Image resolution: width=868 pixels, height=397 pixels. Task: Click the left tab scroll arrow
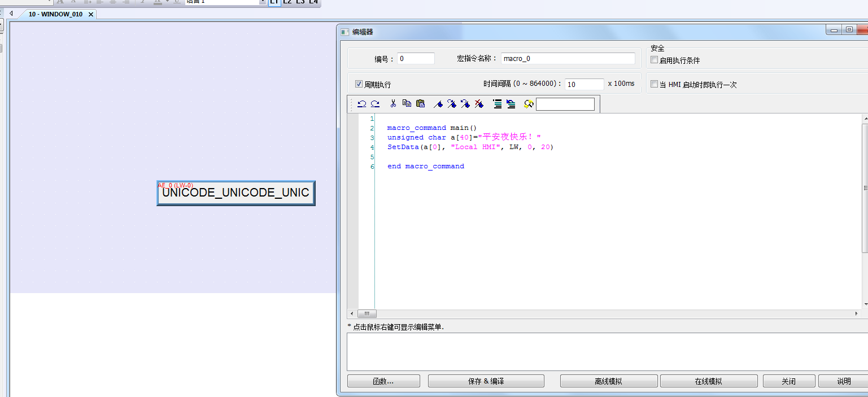pos(11,14)
